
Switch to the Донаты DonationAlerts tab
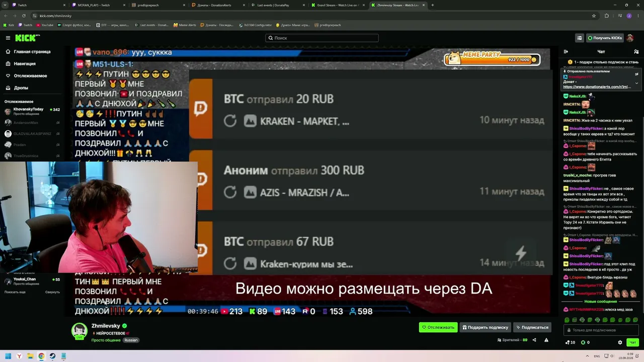click(x=218, y=5)
